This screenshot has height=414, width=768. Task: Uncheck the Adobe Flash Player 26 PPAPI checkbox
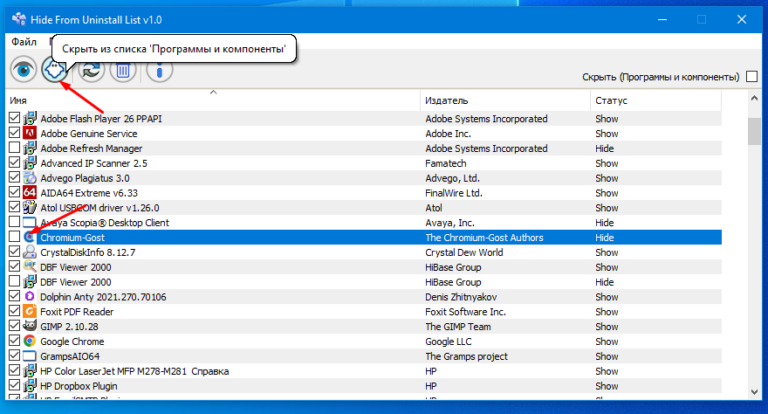[14, 118]
